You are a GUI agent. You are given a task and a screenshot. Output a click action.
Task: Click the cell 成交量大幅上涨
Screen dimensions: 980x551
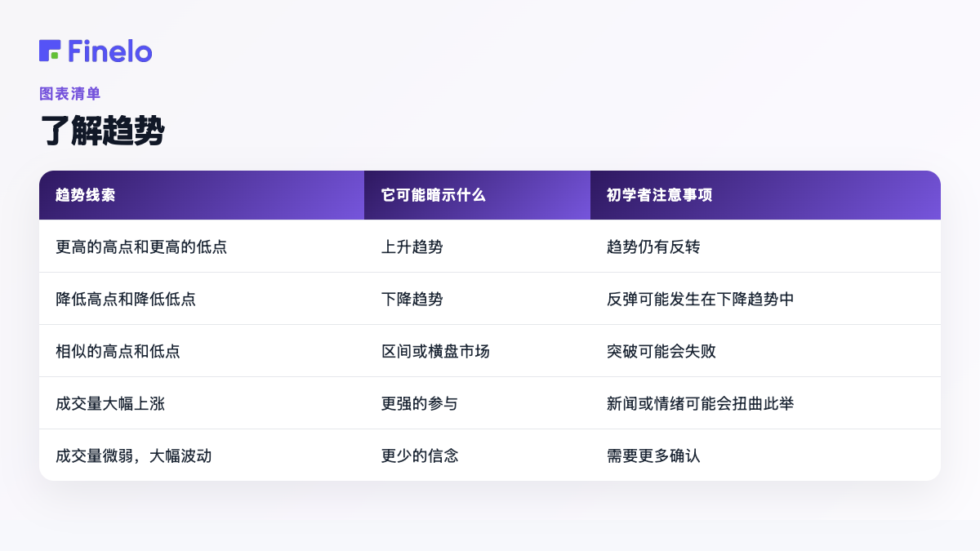202,403
